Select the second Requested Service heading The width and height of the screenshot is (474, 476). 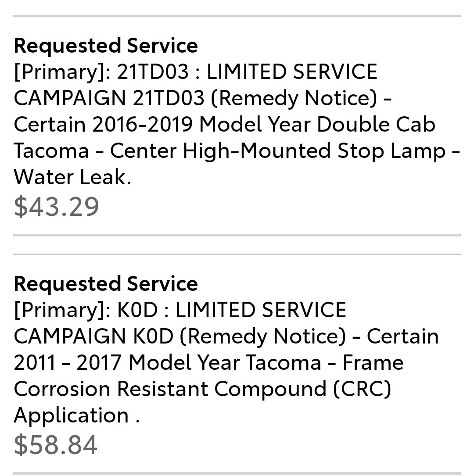106,284
